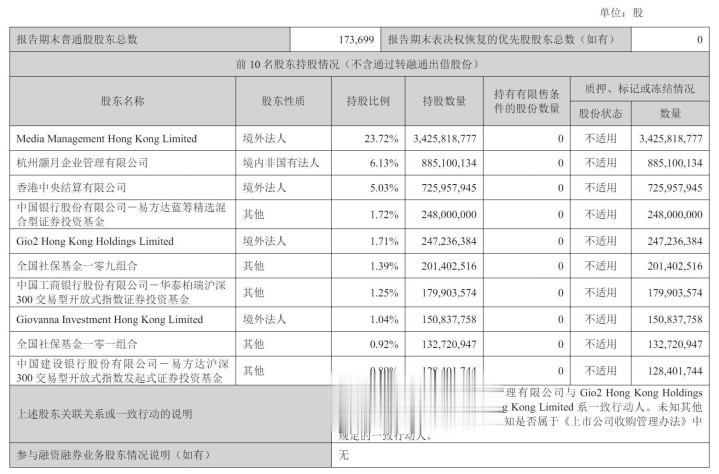719x474 pixels.
Task: Click the 华泰柏瑞沪深300 fund name
Action: pos(122,292)
